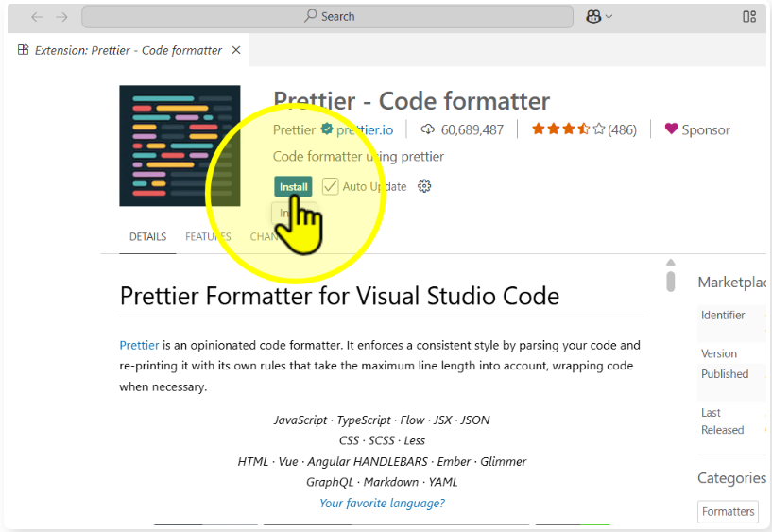Switch to the DETAILS tab
Viewport: 772px width, 532px height.
coord(147,237)
